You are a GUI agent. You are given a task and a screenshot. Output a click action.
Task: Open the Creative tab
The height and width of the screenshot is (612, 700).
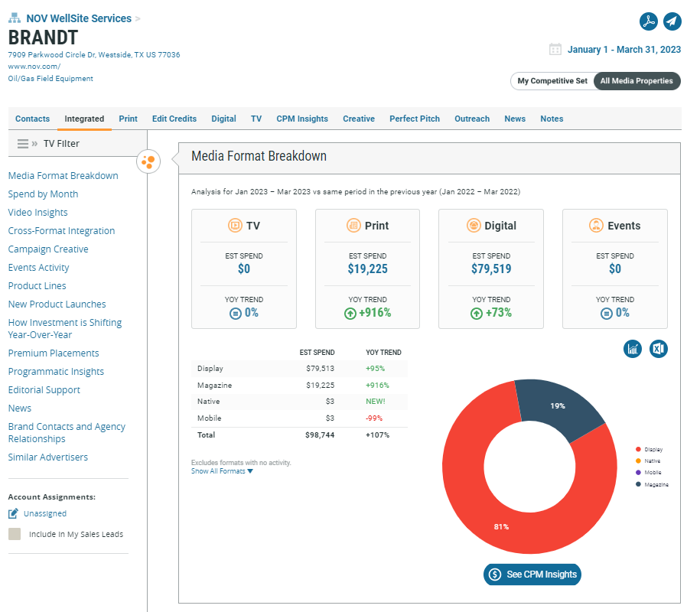(x=359, y=119)
